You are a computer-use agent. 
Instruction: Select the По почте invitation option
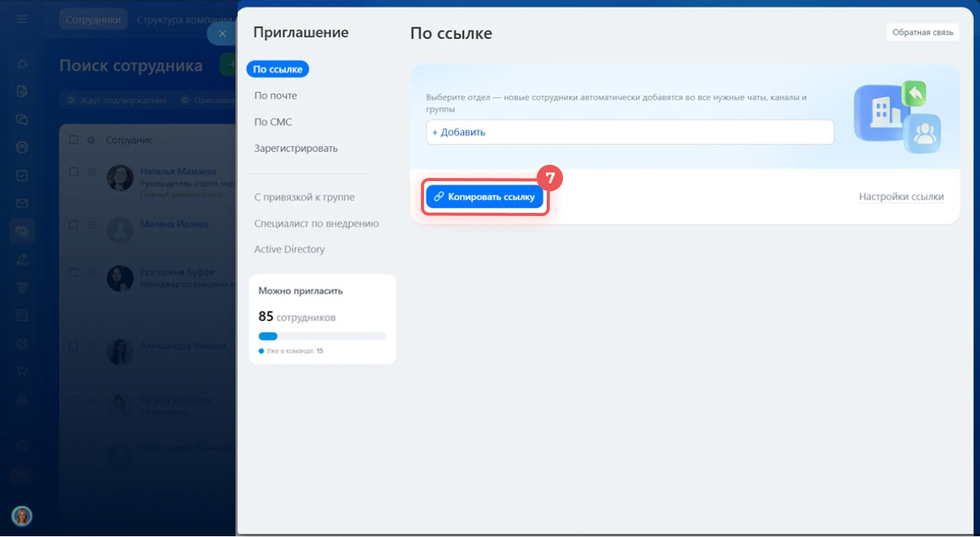click(x=276, y=96)
